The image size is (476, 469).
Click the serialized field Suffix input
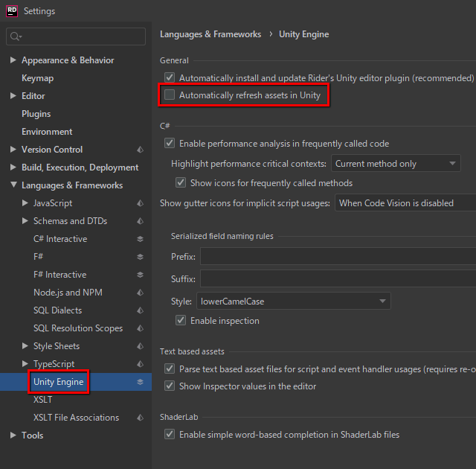point(338,278)
